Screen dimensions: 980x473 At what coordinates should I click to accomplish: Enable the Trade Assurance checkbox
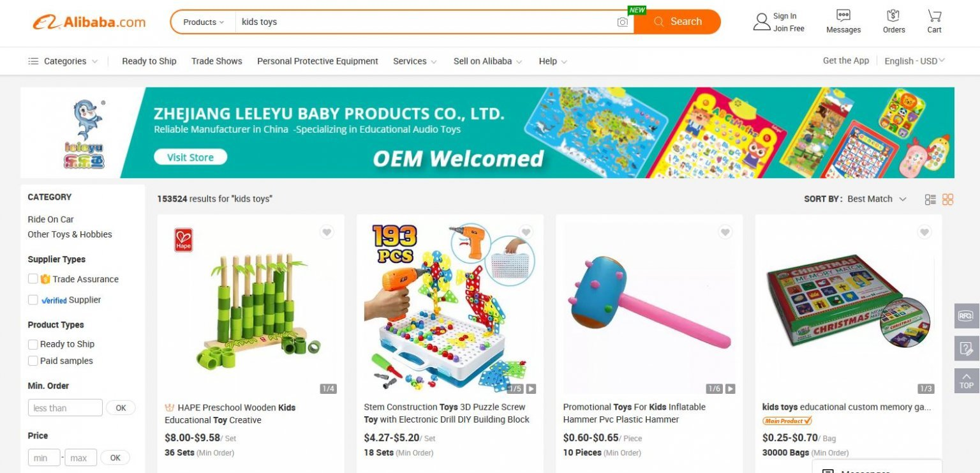pyautogui.click(x=33, y=279)
